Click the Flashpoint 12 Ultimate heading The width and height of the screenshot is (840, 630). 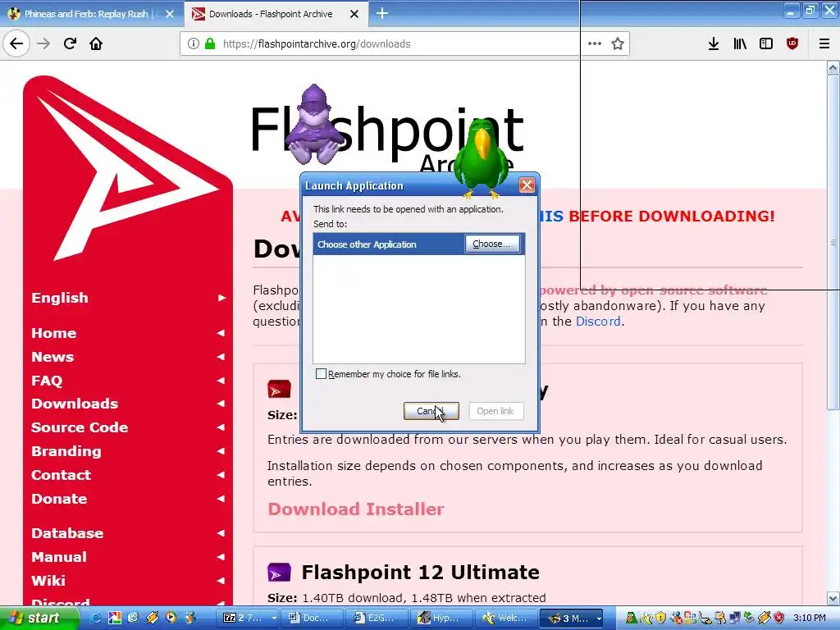[420, 572]
